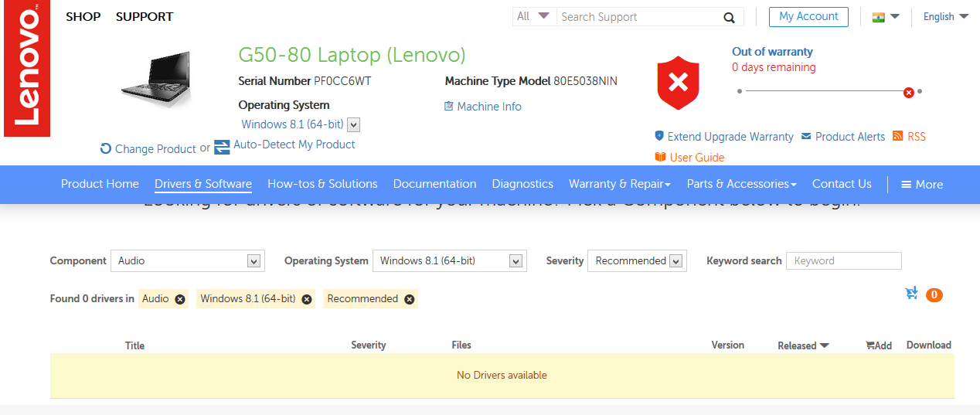Click the Search Support input field
The width and height of the screenshot is (980, 415).
[638, 17]
